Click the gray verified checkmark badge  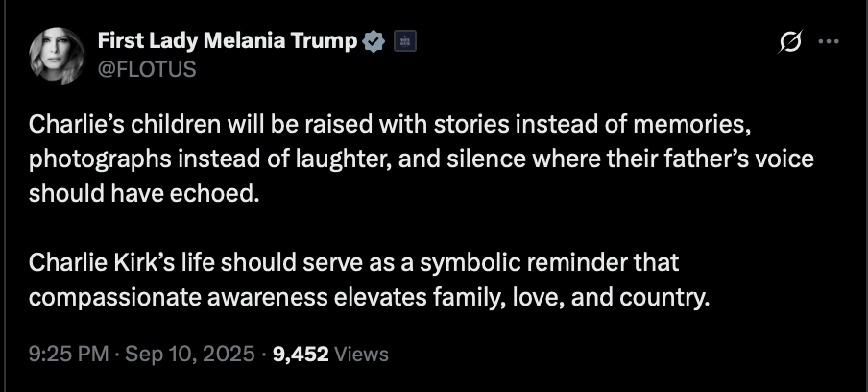click(x=374, y=40)
